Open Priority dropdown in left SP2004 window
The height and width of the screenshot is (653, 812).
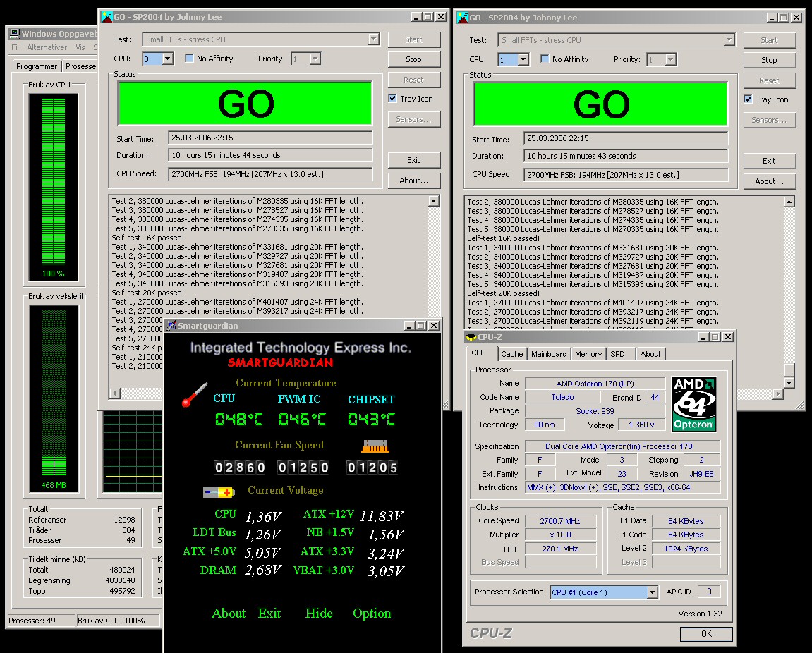tap(315, 59)
